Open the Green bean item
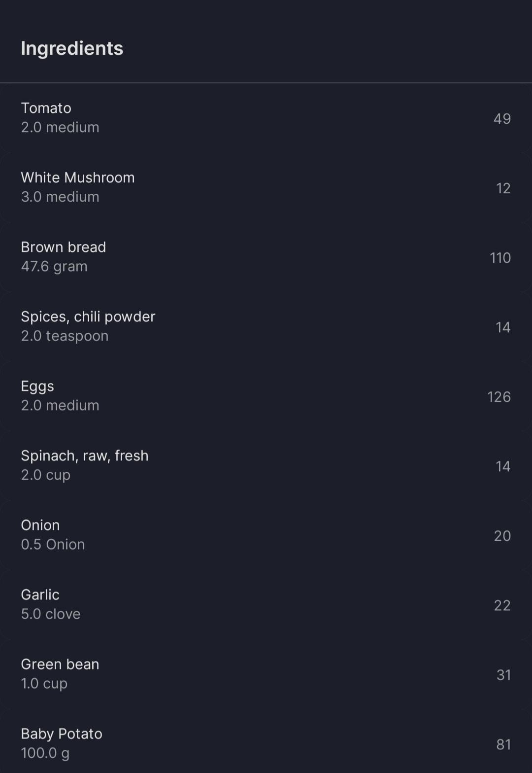 point(266,674)
